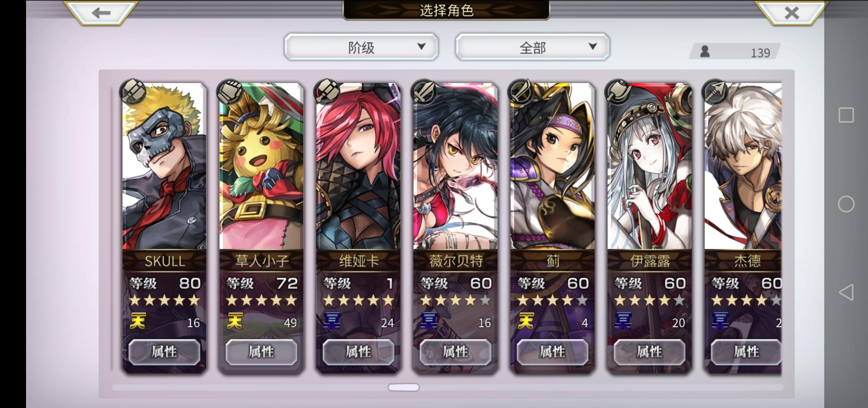Open the 阶级 sort dropdown
This screenshot has width=868, height=408.
pyautogui.click(x=361, y=47)
